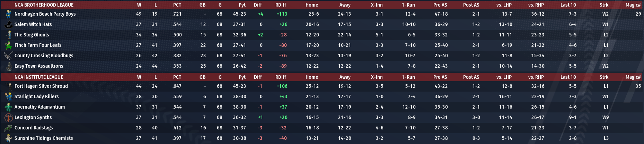Click the Nordhagen Beach Party Boys team logo
644x144 pixels.
[x=8, y=14]
